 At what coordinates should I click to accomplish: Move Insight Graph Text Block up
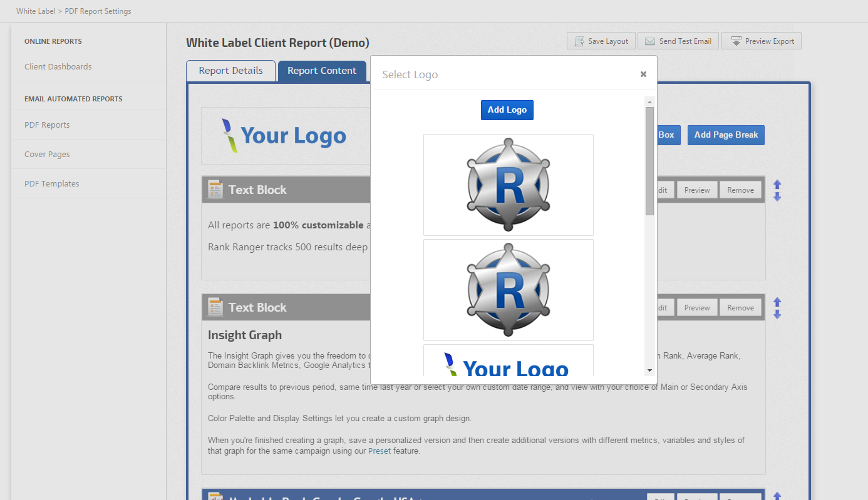pyautogui.click(x=777, y=302)
